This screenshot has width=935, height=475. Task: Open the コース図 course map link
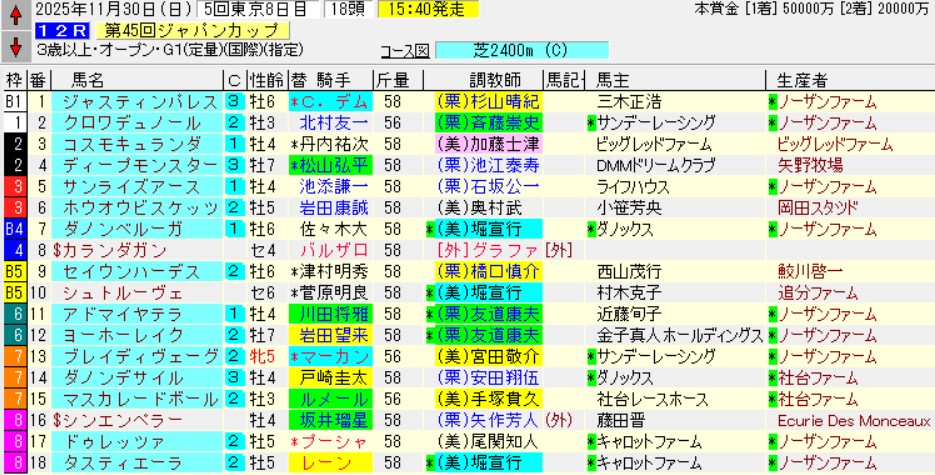[405, 50]
